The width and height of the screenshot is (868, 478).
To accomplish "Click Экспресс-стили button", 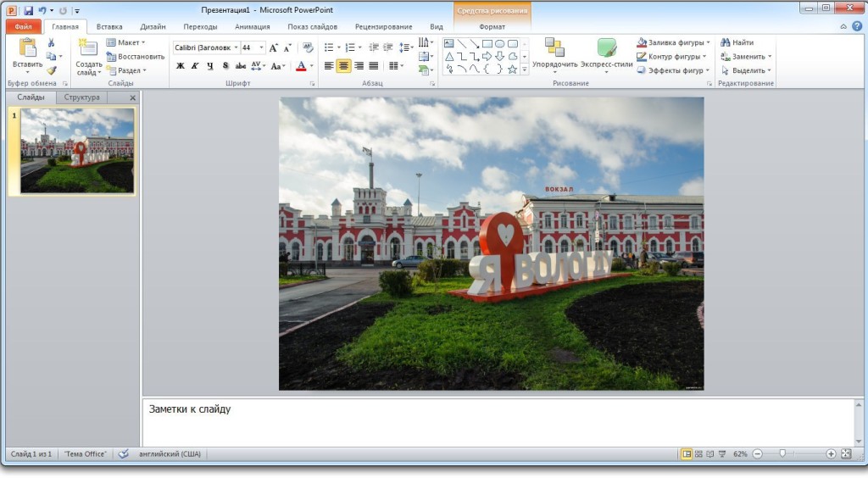I will point(607,57).
